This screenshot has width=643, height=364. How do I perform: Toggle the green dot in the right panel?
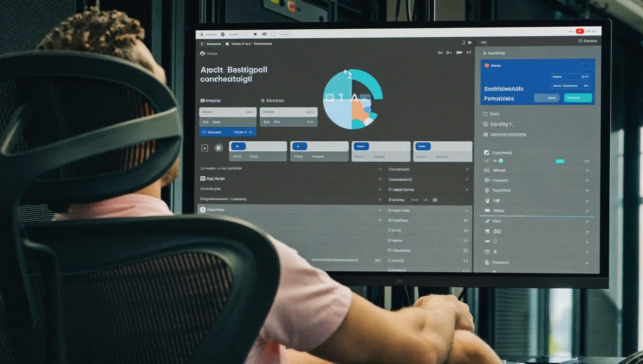(x=501, y=161)
